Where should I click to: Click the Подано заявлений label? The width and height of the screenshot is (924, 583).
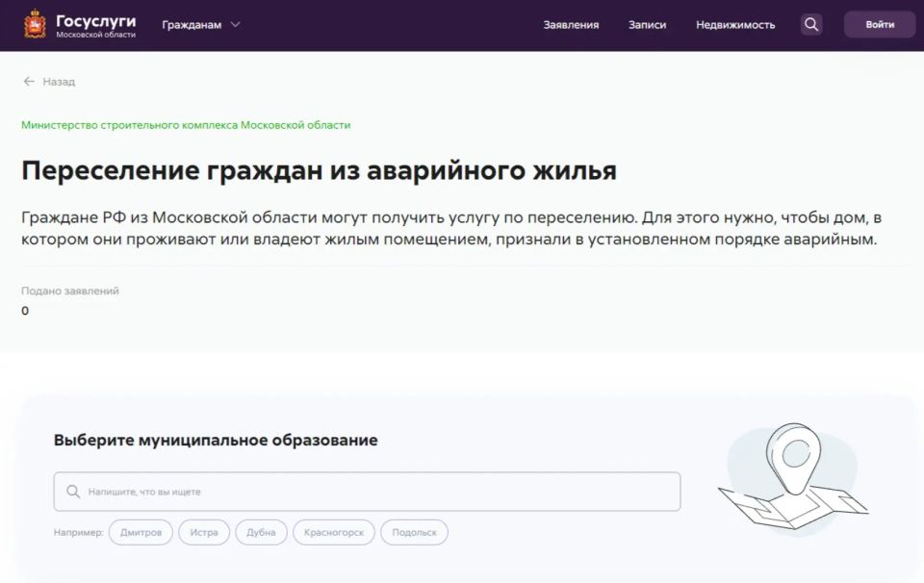(70, 291)
